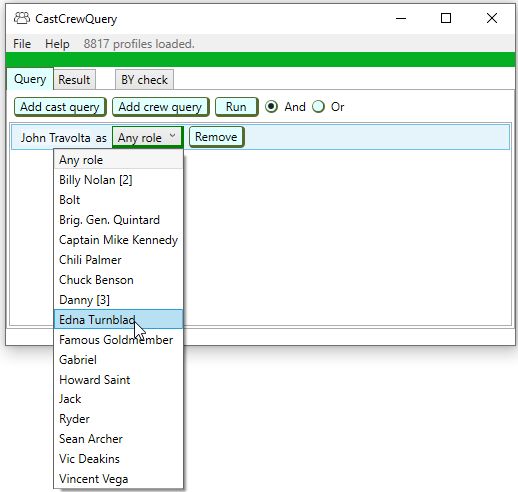Image resolution: width=518 pixels, height=492 pixels.
Task: Collapse the Any role dropdown
Action: [147, 137]
